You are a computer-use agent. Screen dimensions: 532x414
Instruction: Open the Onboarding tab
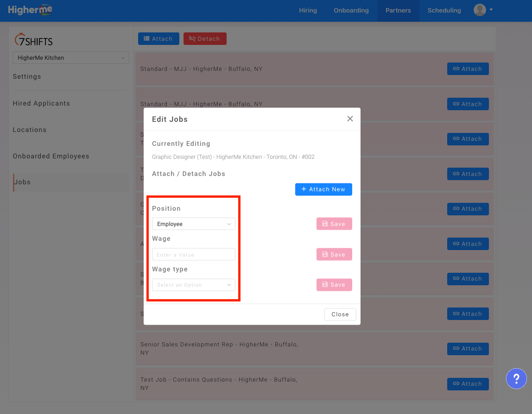[x=351, y=10]
